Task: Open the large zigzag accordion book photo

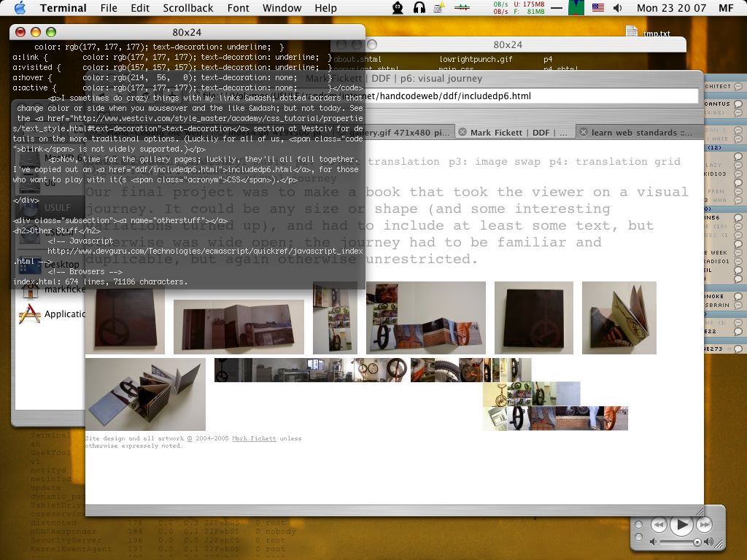Action: (x=145, y=394)
